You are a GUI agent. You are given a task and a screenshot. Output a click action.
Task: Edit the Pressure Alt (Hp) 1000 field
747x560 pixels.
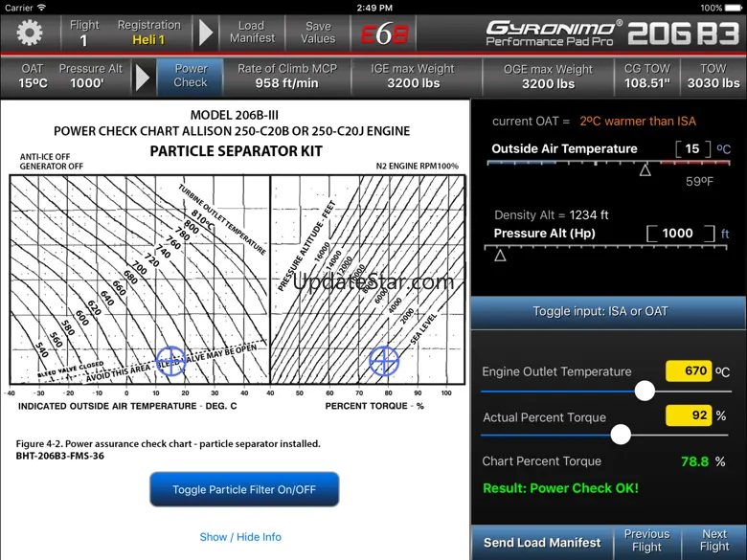(x=680, y=234)
